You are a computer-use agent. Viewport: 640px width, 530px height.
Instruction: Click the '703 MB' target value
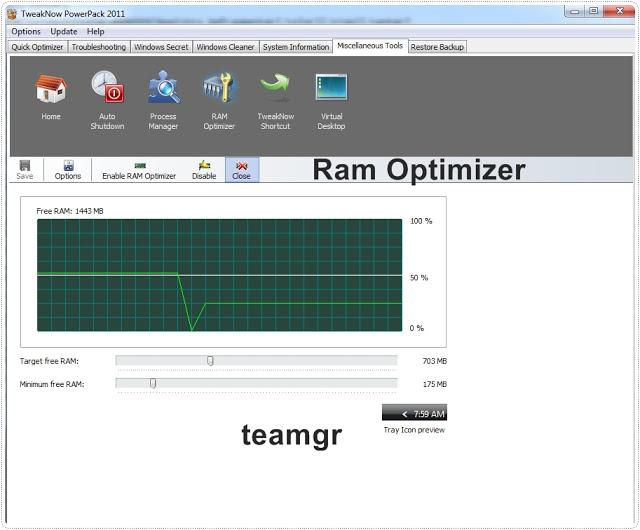(435, 361)
